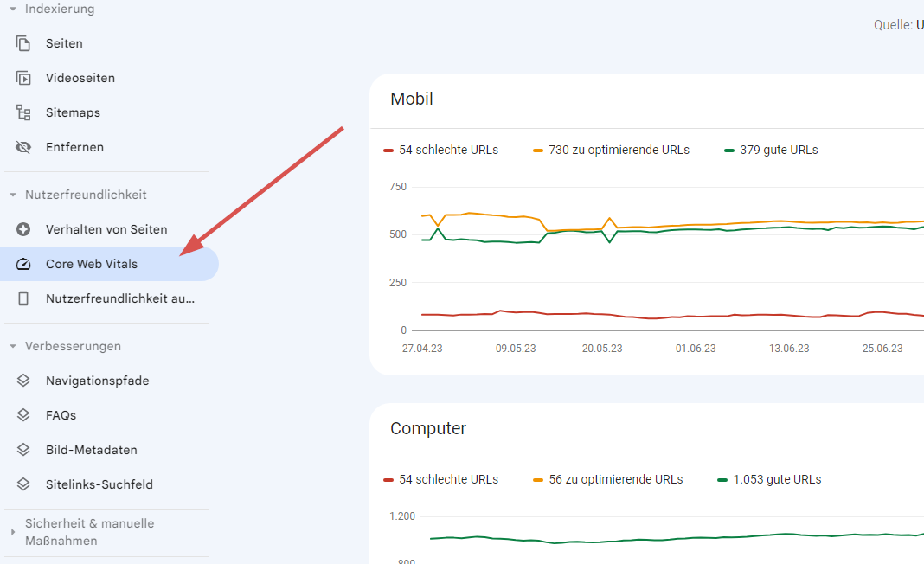Click red swatch beside Mobil schlechte URLs
The height and width of the screenshot is (564, 924).
388,151
